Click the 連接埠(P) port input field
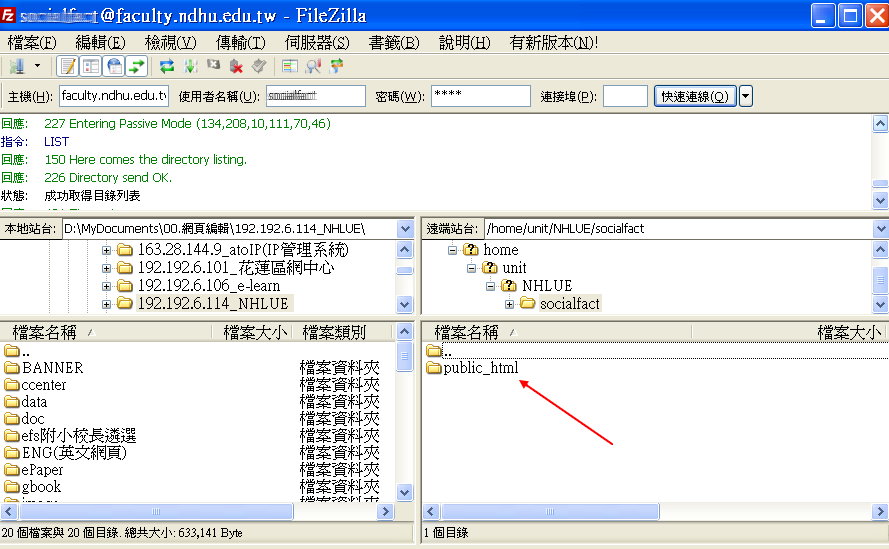 click(625, 96)
